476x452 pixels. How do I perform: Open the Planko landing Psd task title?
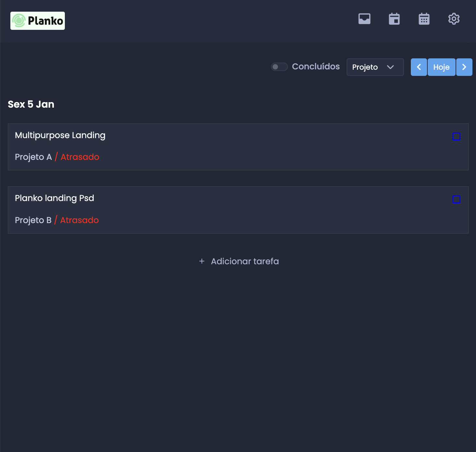point(54,198)
